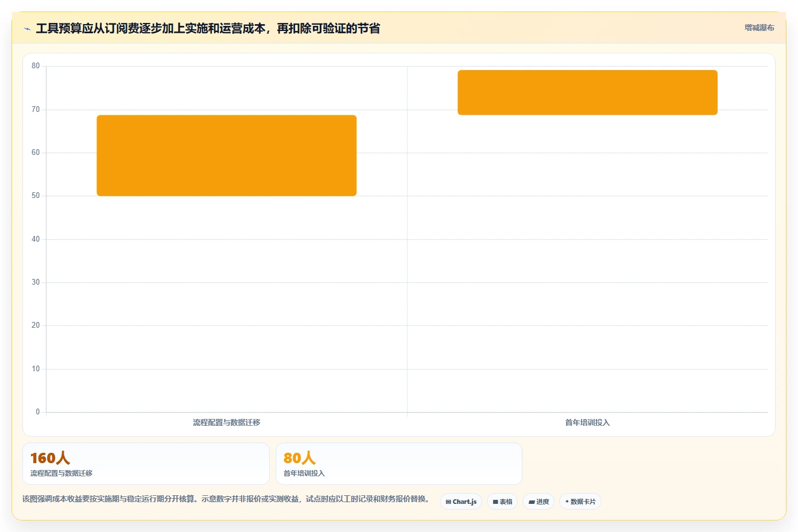Viewport: 798px width, 532px height.
Task: Click the 流程配置与数据迁移 caption under 160人
Action: [x=61, y=473]
